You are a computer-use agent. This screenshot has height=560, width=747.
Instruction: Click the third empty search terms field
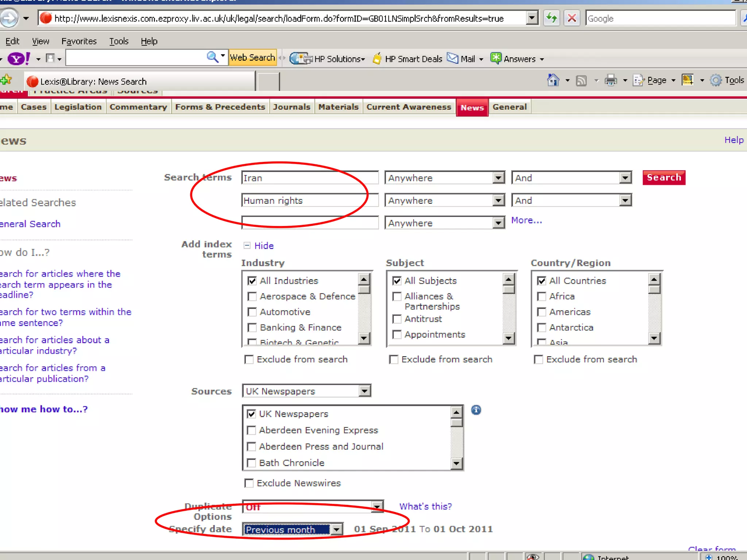tap(310, 223)
